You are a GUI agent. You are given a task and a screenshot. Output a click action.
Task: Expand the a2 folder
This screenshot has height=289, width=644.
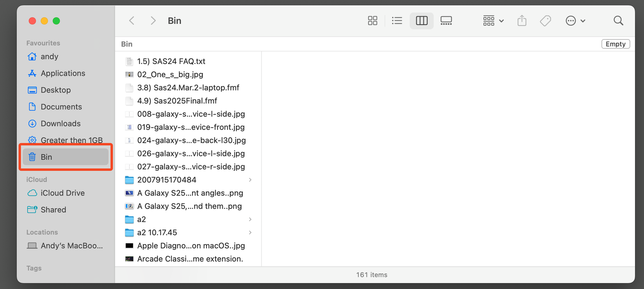click(x=250, y=219)
